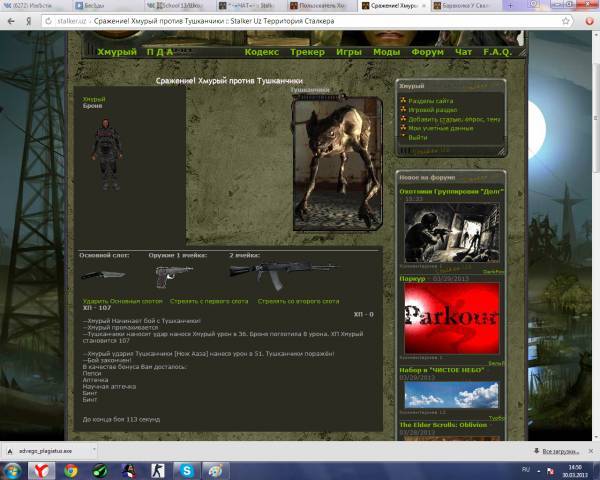Click the Windows Start button
The height and width of the screenshot is (480, 600).
[x=13, y=469]
